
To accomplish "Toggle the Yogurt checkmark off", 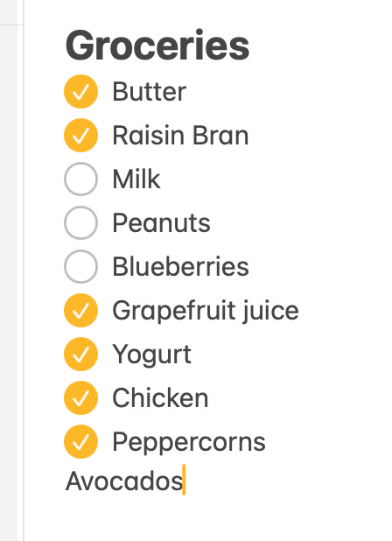I will 81,354.
